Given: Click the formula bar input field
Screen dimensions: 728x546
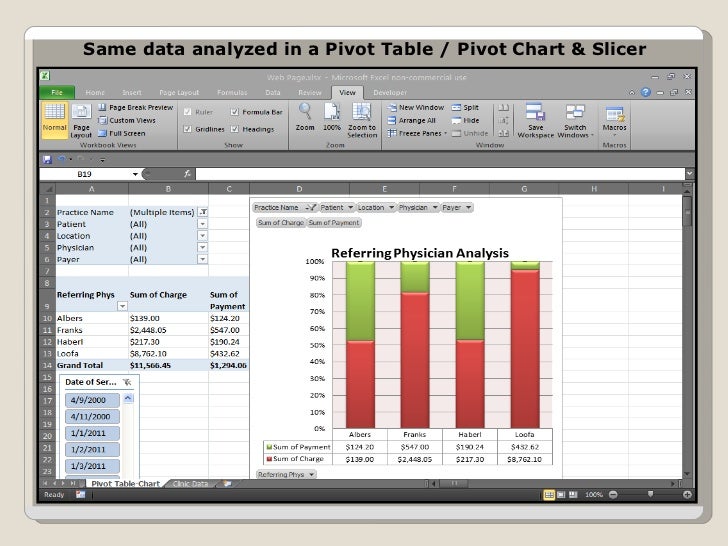Looking at the screenshot, I should click(x=439, y=174).
